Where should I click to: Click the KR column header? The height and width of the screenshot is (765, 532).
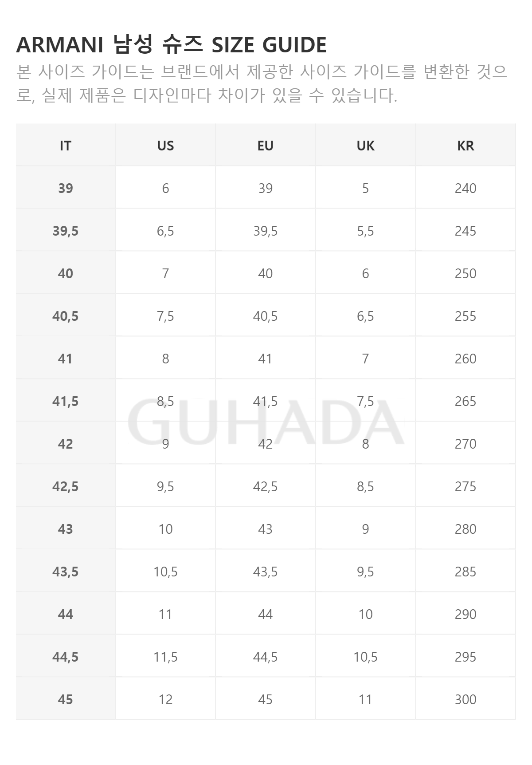(465, 146)
